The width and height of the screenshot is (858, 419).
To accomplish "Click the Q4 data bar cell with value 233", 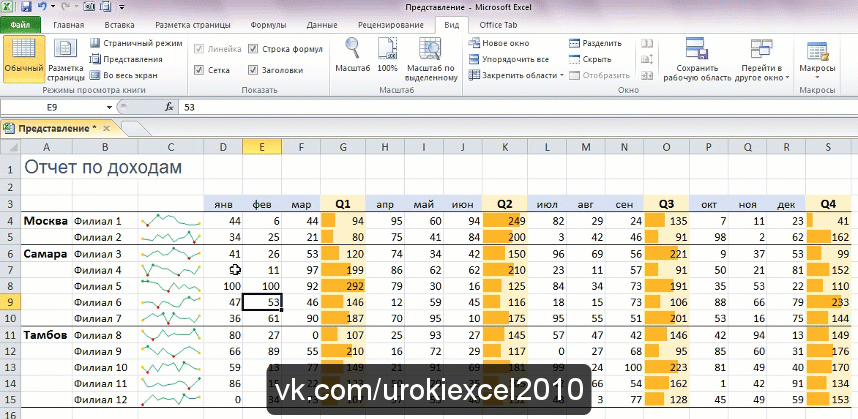I will (x=828, y=302).
